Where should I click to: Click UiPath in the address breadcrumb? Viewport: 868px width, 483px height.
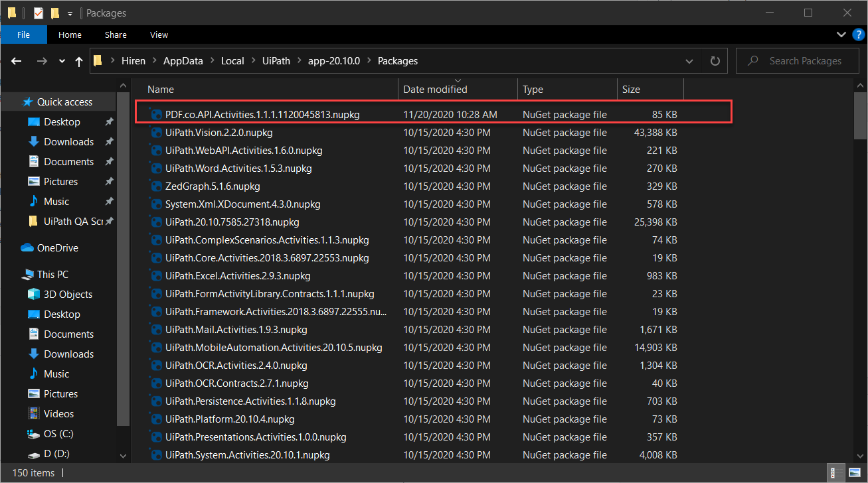click(276, 61)
